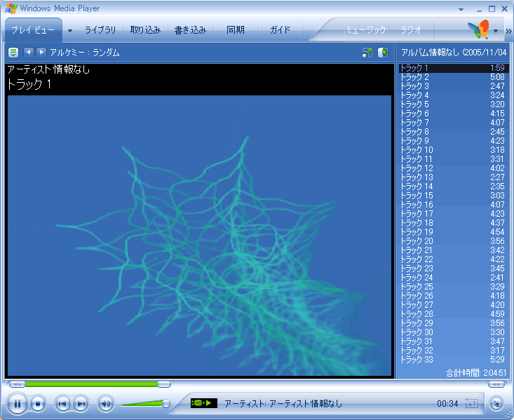Image resolution: width=514 pixels, height=420 pixels.
Task: Select トラック 33 in playlist
Action: [453, 360]
